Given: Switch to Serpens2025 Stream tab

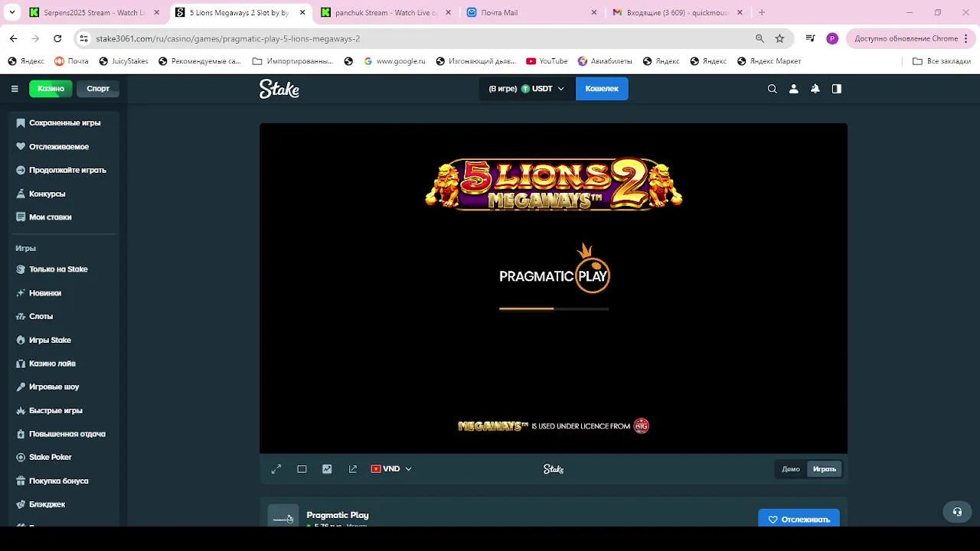Looking at the screenshot, I should click(95, 12).
